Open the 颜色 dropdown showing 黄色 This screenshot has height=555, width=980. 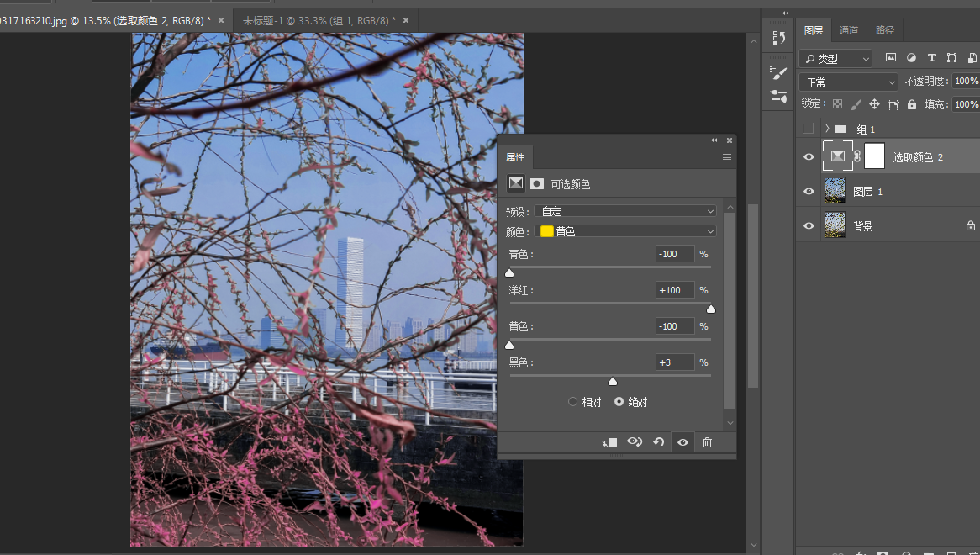click(626, 231)
